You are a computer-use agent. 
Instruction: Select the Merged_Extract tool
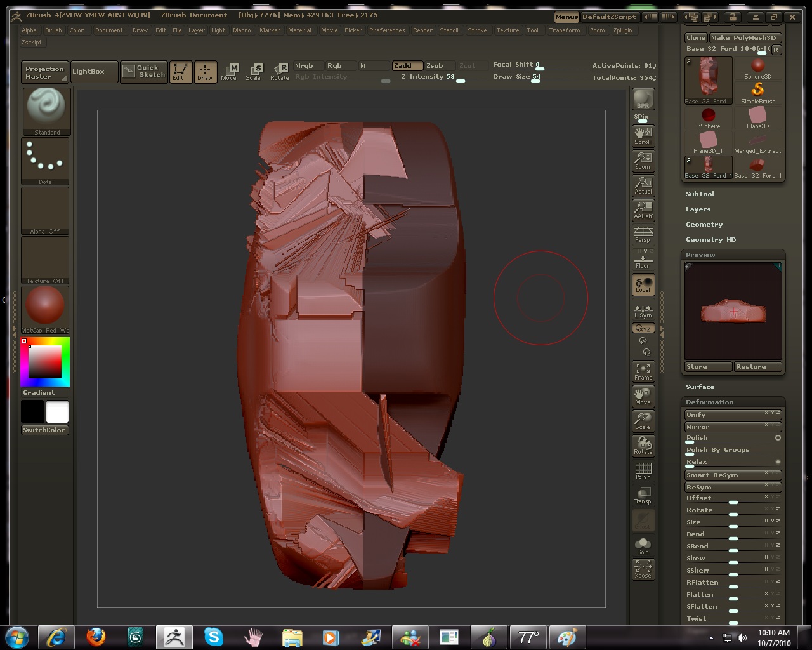758,143
